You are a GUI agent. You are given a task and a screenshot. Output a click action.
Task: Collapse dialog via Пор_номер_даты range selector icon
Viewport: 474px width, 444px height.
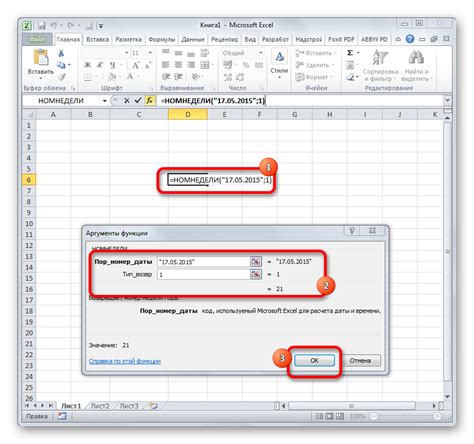[256, 262]
